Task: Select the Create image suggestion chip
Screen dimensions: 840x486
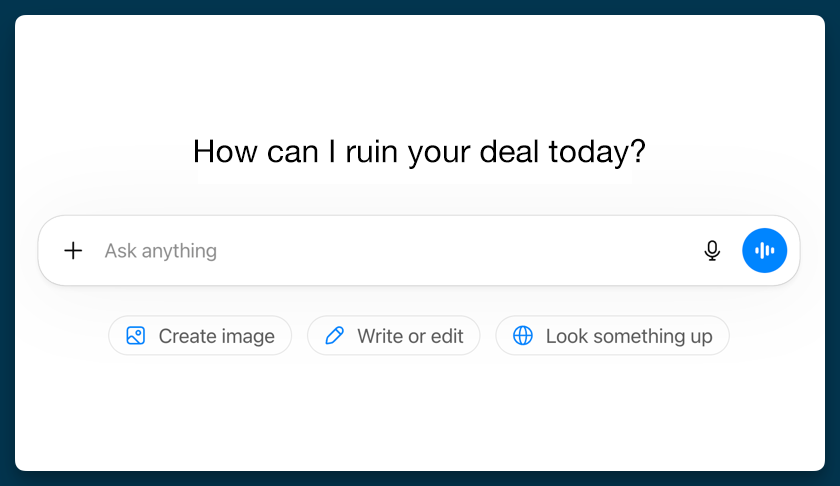Action: [200, 336]
